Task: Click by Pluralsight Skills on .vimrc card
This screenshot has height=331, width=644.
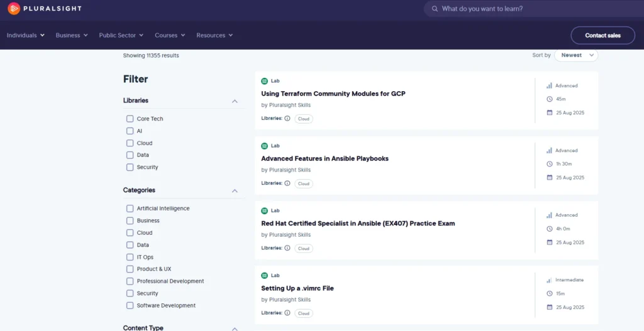Action: (x=286, y=300)
